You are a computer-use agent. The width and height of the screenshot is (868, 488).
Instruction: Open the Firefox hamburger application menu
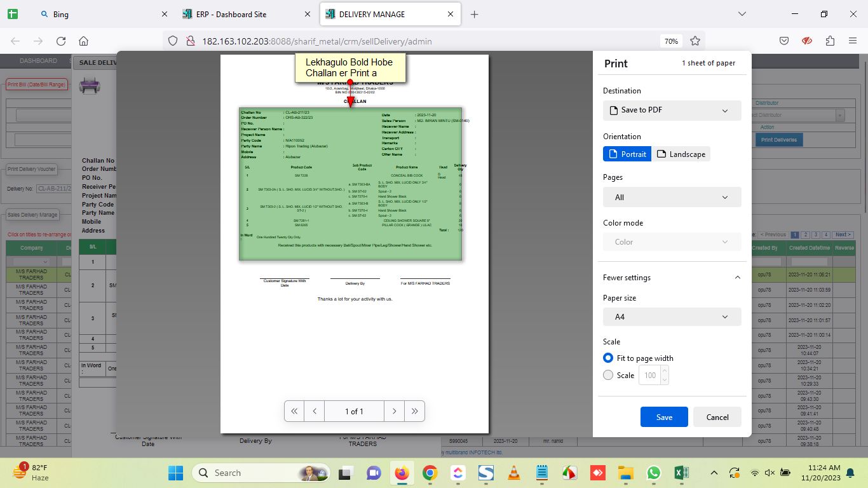coord(853,41)
